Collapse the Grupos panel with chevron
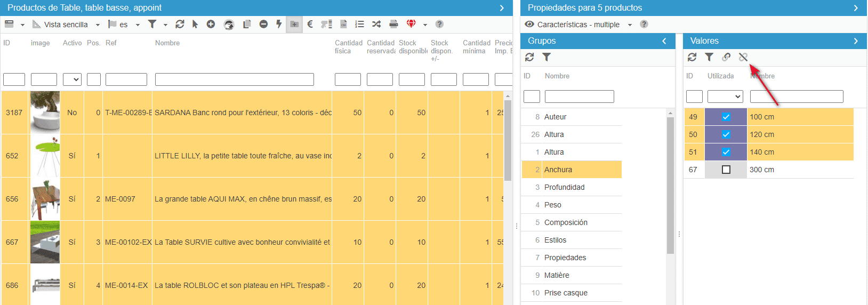The width and height of the screenshot is (868, 305). click(x=664, y=41)
